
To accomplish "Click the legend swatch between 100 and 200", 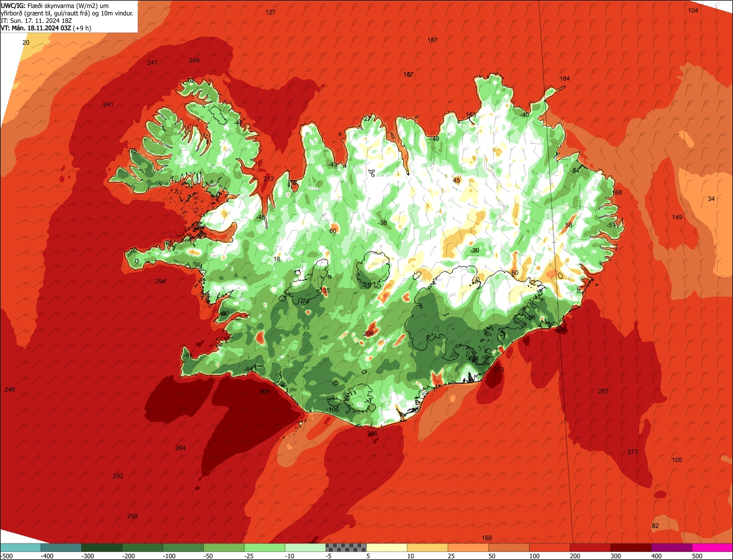I will tap(549, 547).
